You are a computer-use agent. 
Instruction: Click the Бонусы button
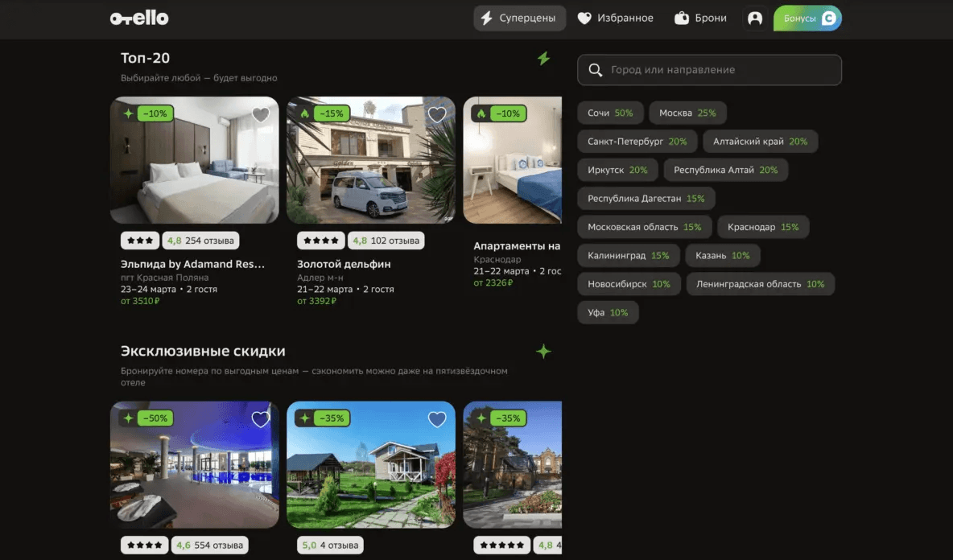click(807, 19)
